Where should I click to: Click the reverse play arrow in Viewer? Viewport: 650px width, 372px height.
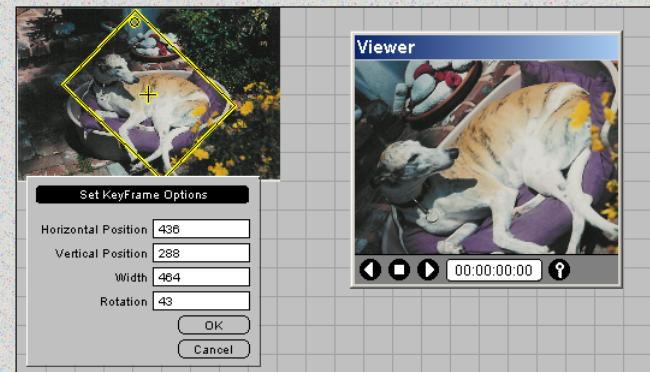tap(370, 270)
